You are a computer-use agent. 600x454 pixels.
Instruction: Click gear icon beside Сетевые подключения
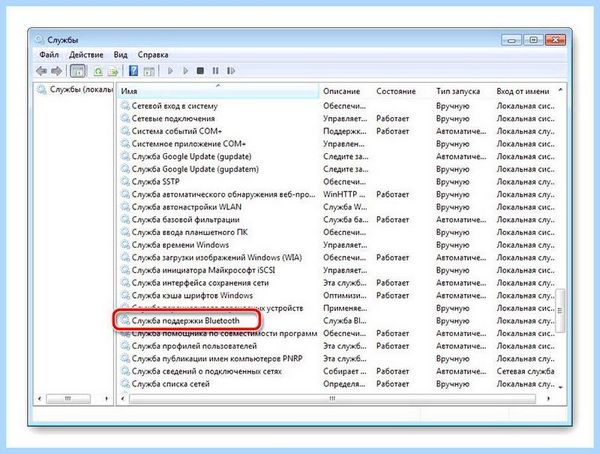point(125,119)
